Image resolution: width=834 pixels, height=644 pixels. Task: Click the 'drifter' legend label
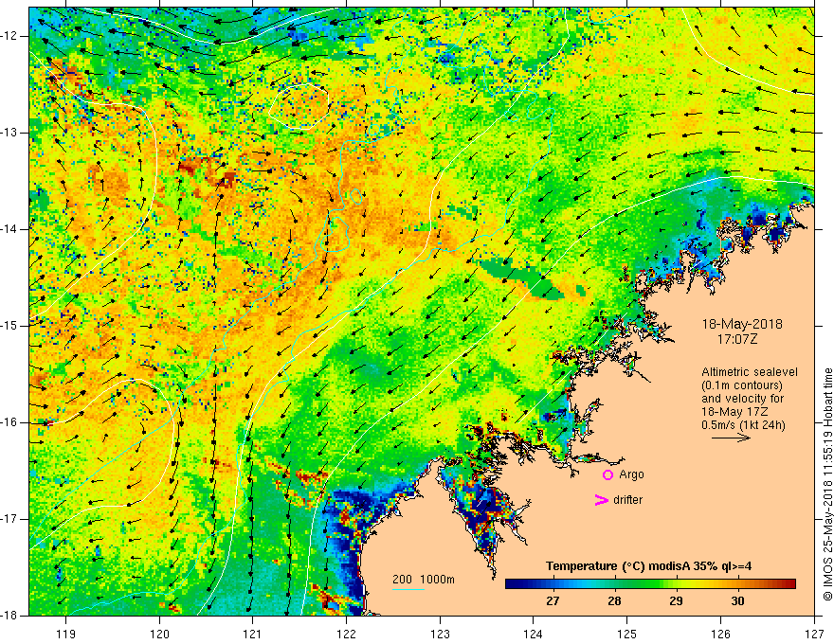627,500
